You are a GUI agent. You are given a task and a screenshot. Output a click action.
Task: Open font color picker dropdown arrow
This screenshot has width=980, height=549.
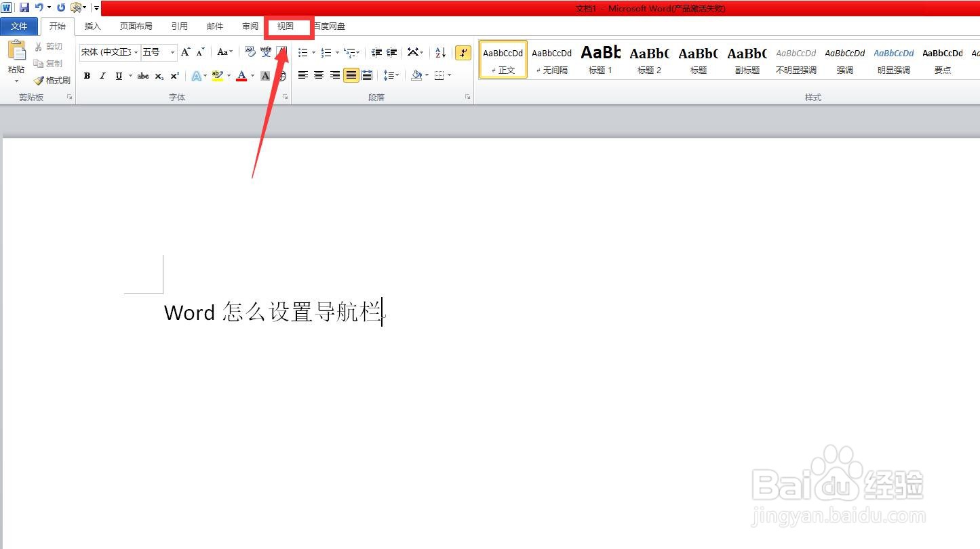click(x=252, y=76)
